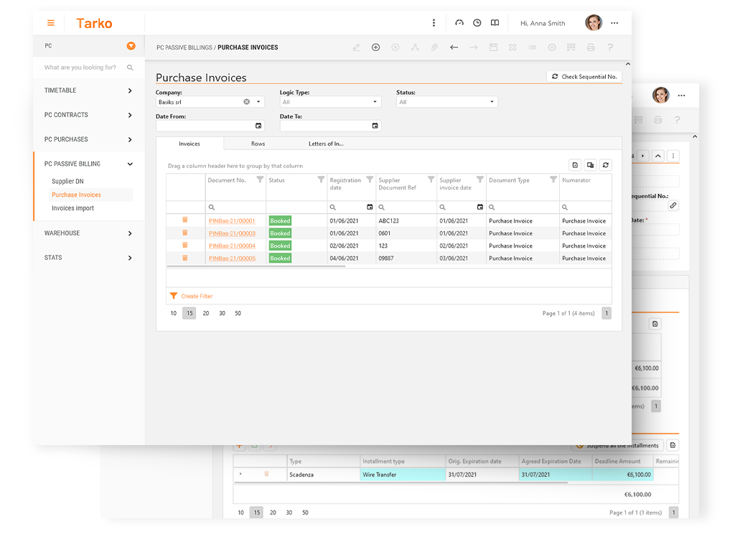Click the hamburger menu icon beside Tarko
This screenshot has width=735, height=560.
(x=51, y=23)
